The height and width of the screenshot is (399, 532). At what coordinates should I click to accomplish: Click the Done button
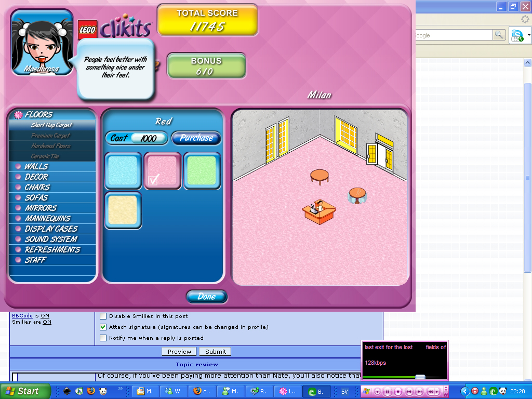point(207,297)
